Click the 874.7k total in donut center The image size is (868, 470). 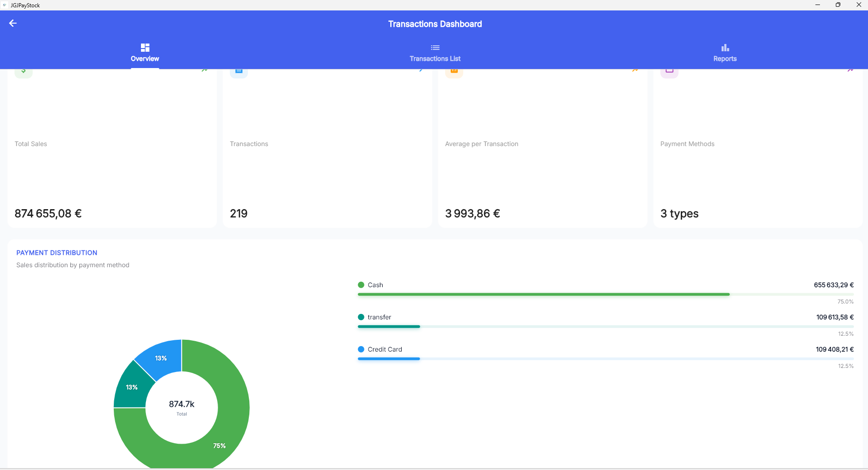(x=181, y=404)
